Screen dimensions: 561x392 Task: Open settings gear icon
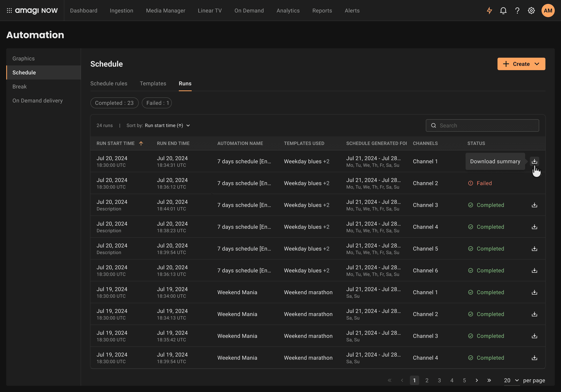[x=531, y=11]
